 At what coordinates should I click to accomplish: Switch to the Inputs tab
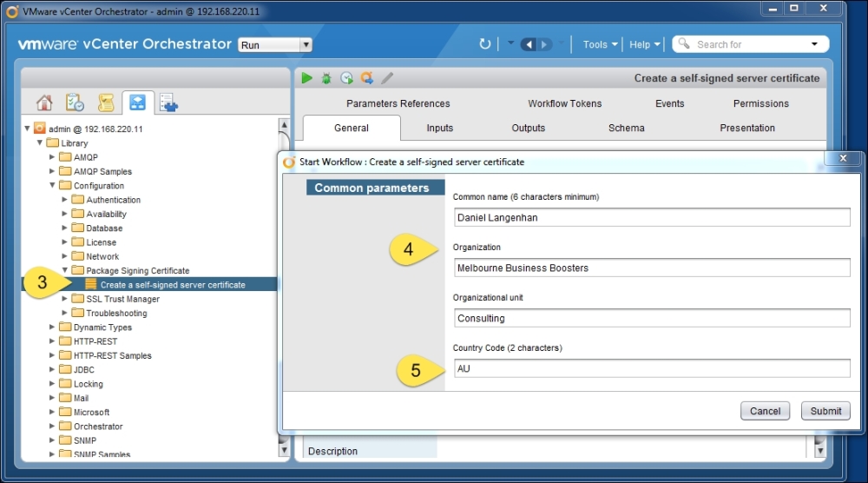pos(439,128)
